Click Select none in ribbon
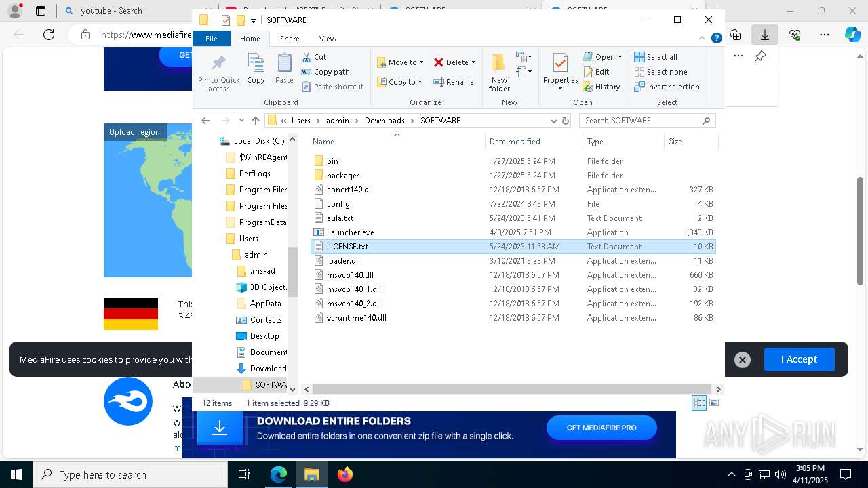Image resolution: width=868 pixels, height=488 pixels. tap(660, 72)
